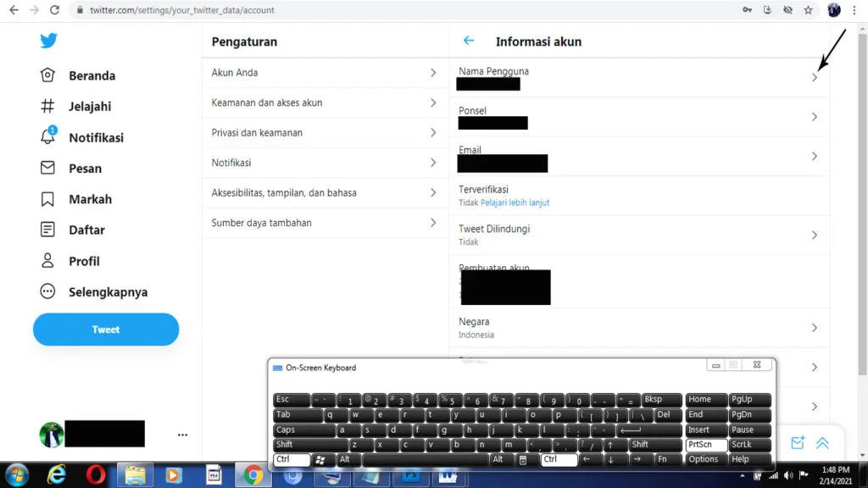The image size is (868, 488).
Task: Click Help key on On-Screen Keyboard
Action: tap(749, 459)
